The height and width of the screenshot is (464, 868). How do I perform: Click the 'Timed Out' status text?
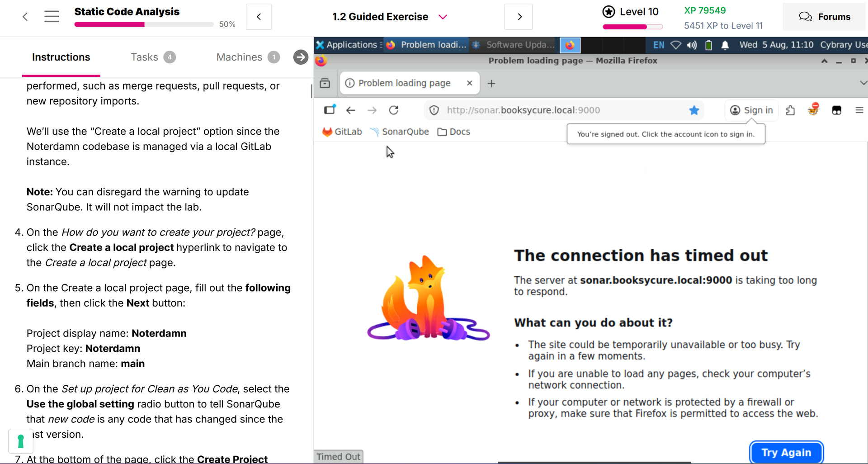[339, 457]
